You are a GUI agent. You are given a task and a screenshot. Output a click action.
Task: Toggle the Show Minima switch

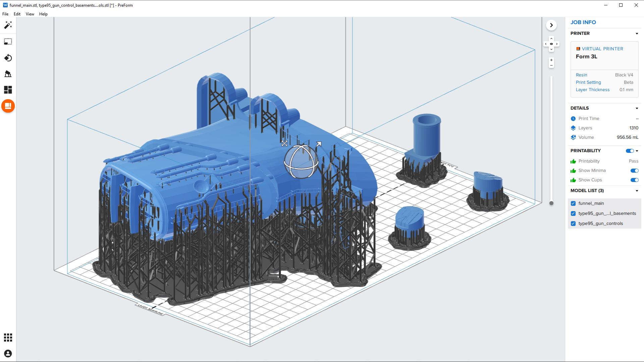(x=634, y=171)
